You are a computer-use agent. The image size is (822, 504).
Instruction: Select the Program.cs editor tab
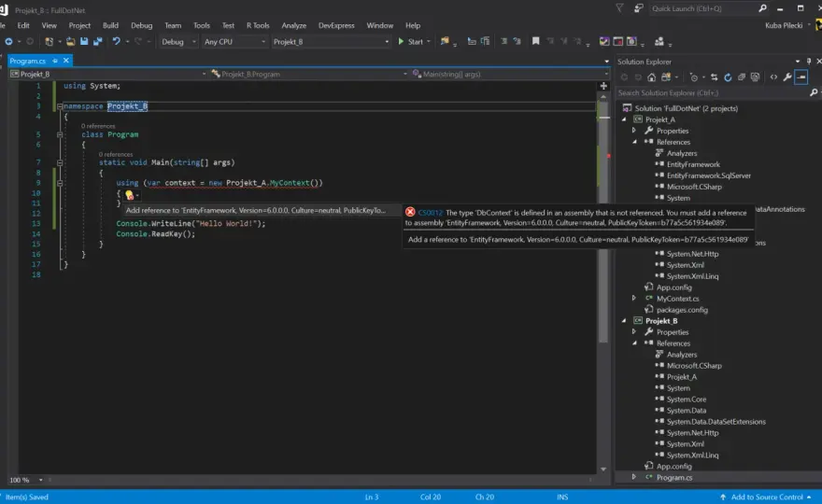click(x=28, y=61)
